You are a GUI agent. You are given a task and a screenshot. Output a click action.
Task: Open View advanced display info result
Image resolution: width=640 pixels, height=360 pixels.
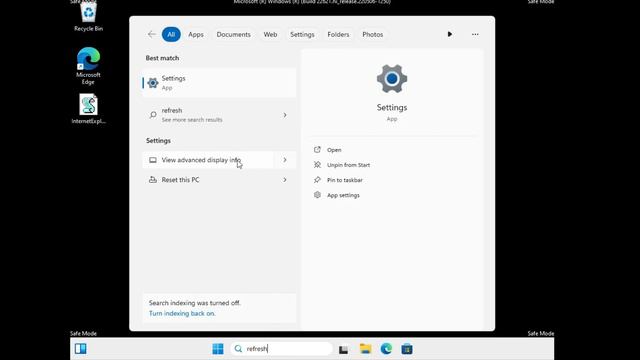[x=208, y=160]
